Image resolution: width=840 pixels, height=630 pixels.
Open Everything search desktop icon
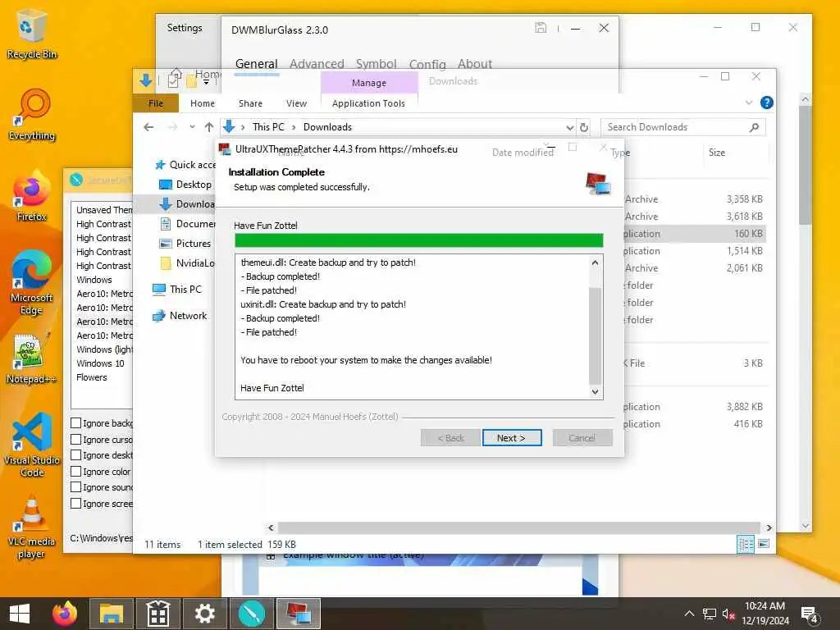click(x=32, y=115)
